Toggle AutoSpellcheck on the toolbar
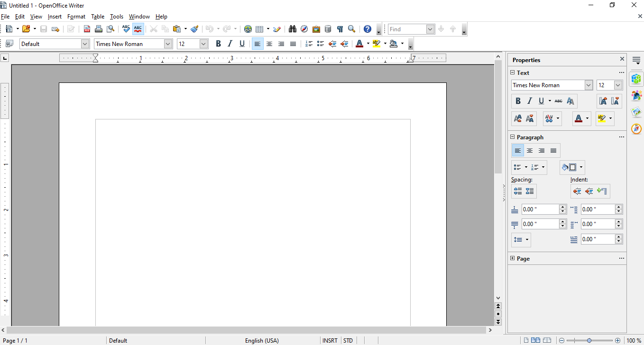 pyautogui.click(x=138, y=29)
